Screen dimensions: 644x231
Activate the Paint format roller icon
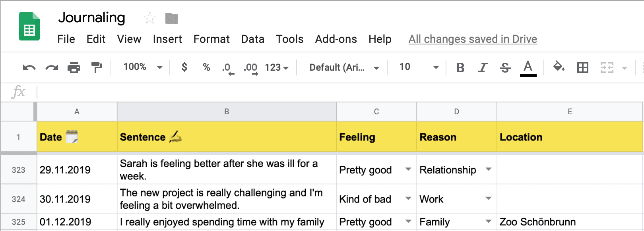click(x=97, y=67)
